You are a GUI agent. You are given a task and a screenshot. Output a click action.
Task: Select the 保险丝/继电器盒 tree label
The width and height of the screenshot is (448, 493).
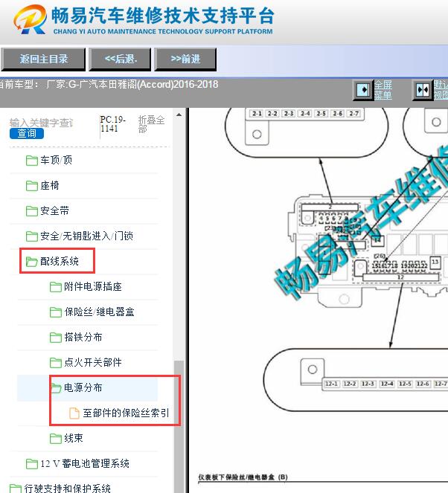pyautogui.click(x=100, y=312)
